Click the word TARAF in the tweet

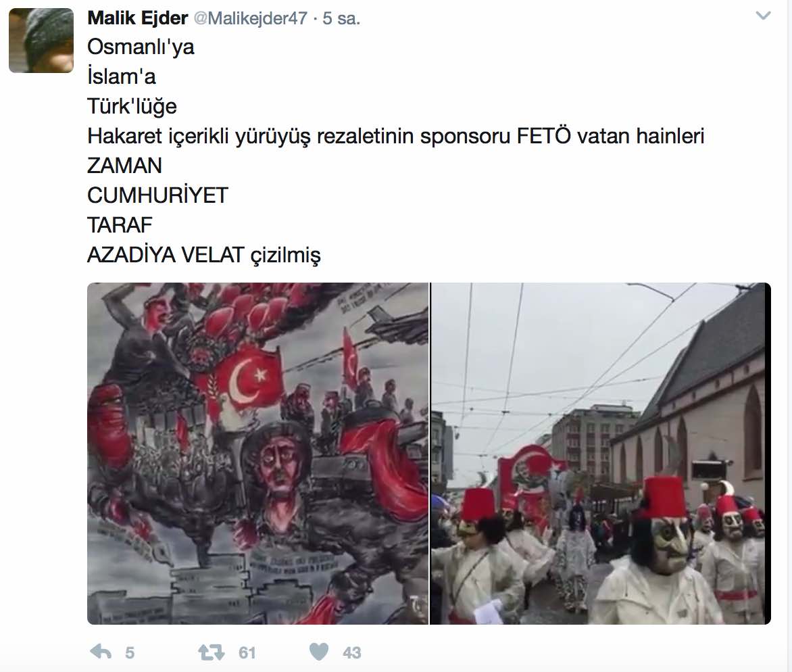(x=120, y=225)
